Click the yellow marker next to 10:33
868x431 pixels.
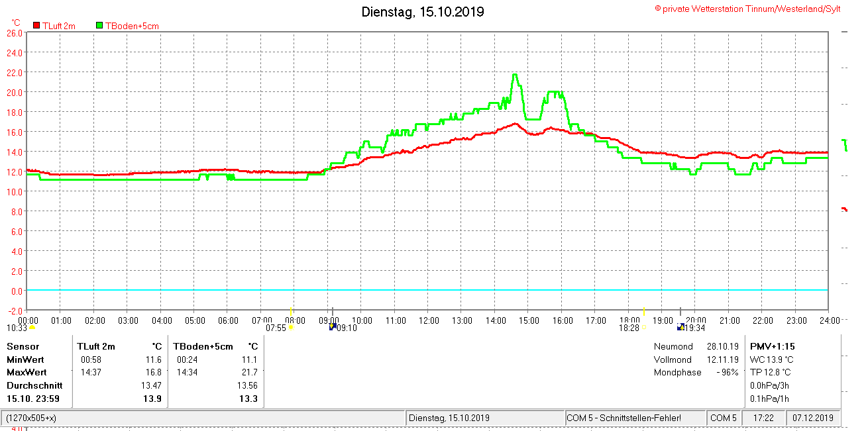[x=32, y=327]
